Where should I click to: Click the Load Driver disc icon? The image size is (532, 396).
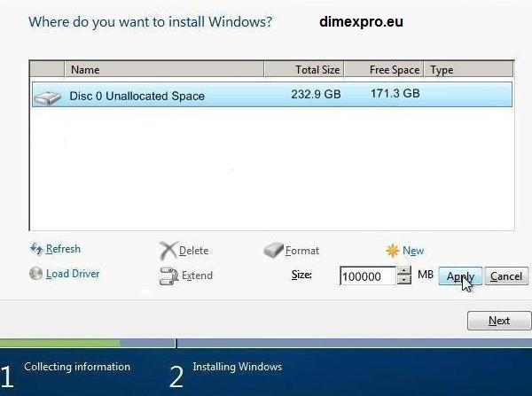(35, 274)
